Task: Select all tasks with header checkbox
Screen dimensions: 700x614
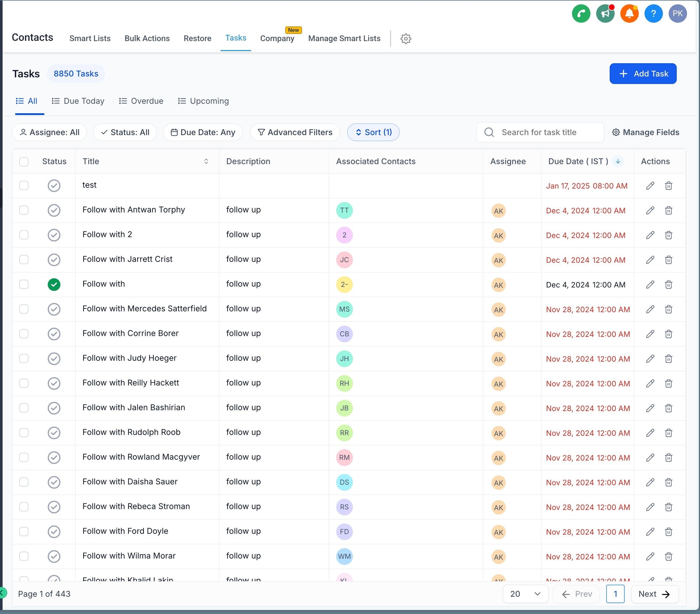Action: click(24, 162)
